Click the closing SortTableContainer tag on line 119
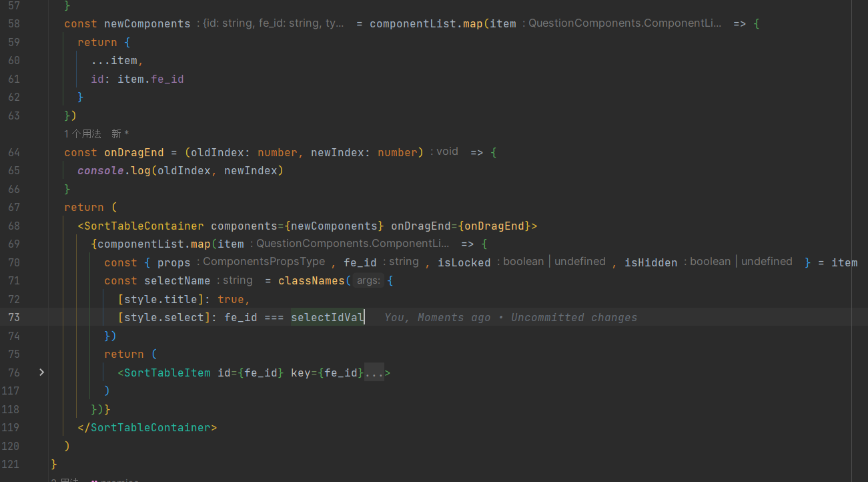Screen dimensions: 868x482 151,427
